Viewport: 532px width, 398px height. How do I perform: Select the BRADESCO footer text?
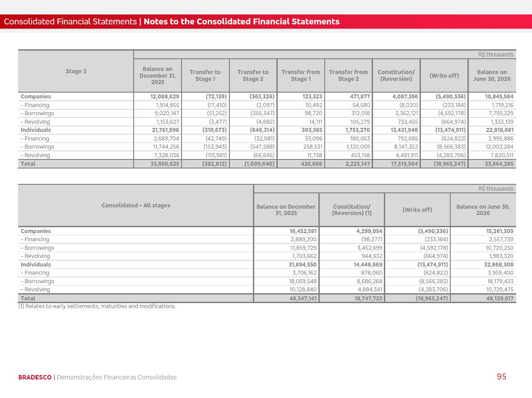[x=35, y=377]
